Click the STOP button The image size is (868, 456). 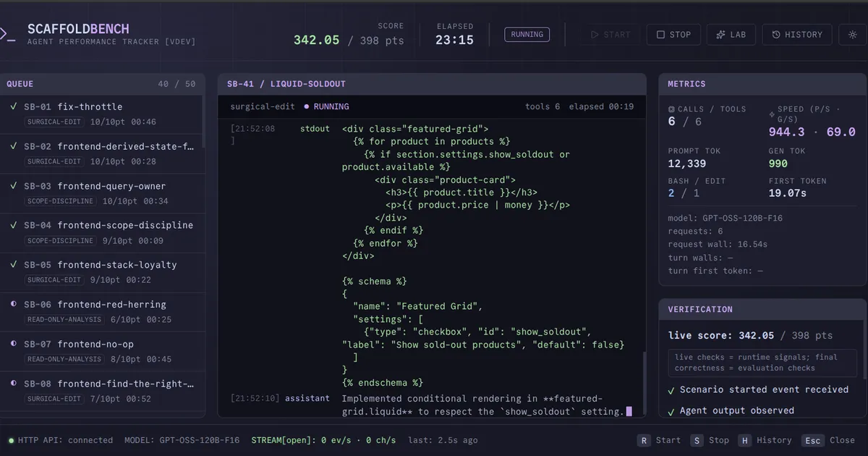[673, 34]
